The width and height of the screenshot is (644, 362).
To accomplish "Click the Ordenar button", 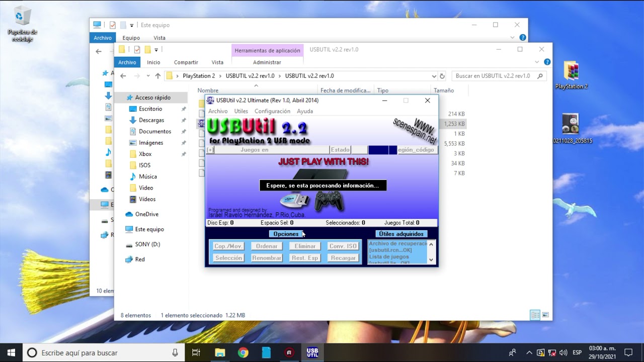I will pos(267,246).
